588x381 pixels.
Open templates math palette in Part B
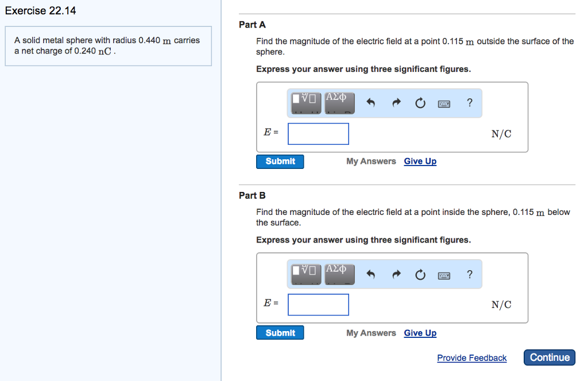(x=305, y=274)
